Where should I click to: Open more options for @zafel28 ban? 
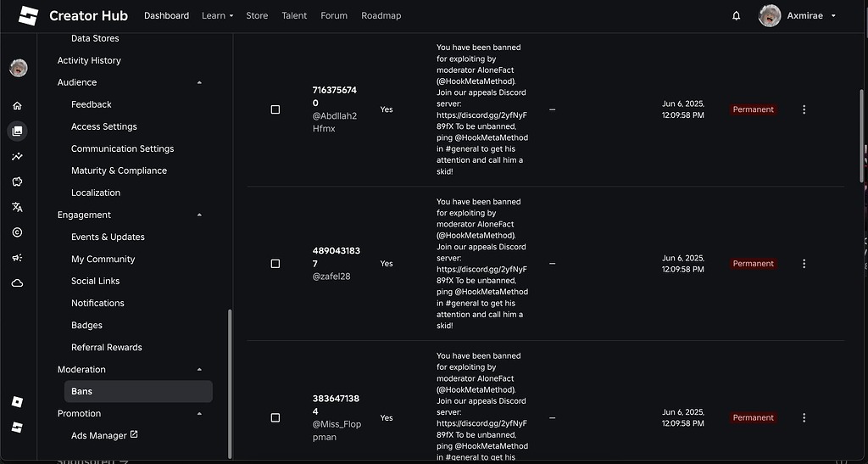[x=804, y=264]
